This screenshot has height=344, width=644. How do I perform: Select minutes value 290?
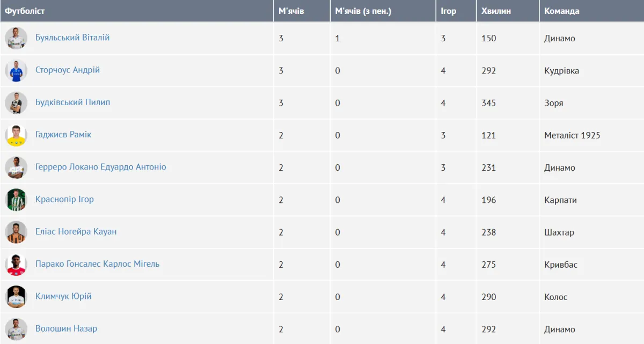(489, 297)
